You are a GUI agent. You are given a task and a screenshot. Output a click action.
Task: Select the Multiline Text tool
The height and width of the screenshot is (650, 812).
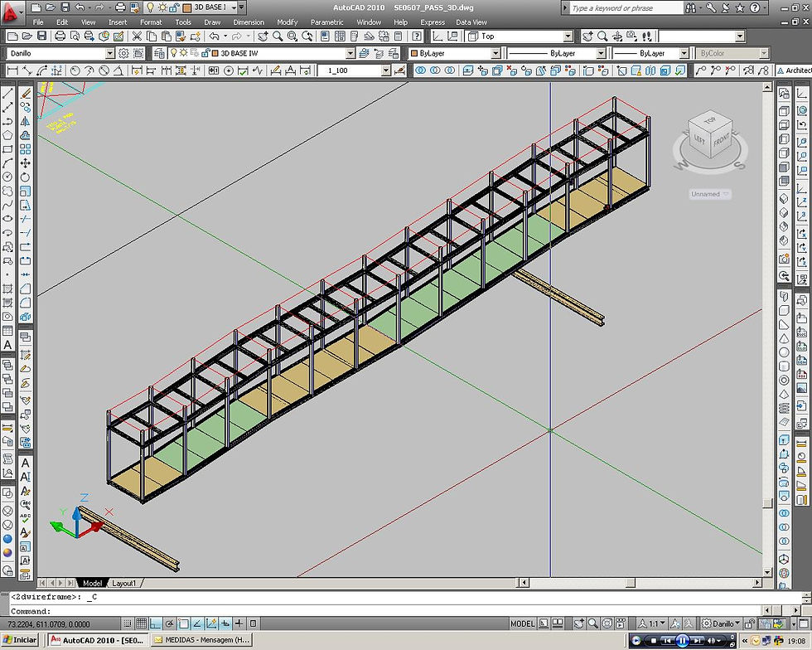pos(7,345)
